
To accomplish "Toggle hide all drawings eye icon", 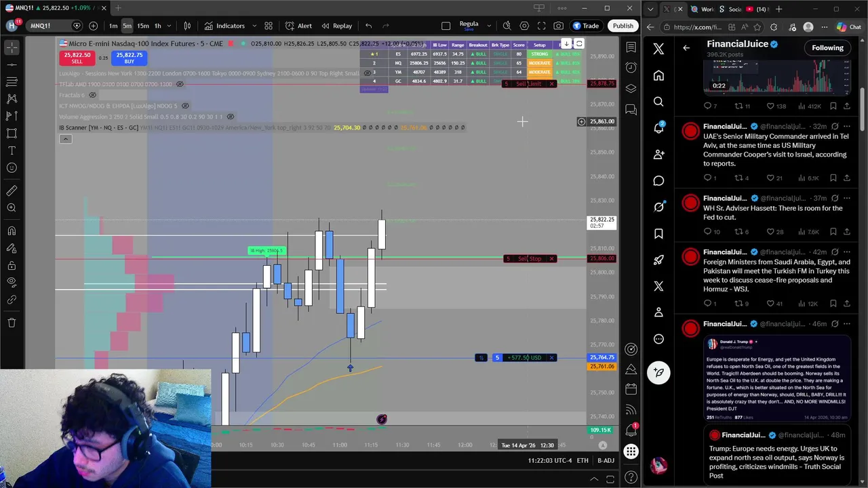I will [12, 282].
